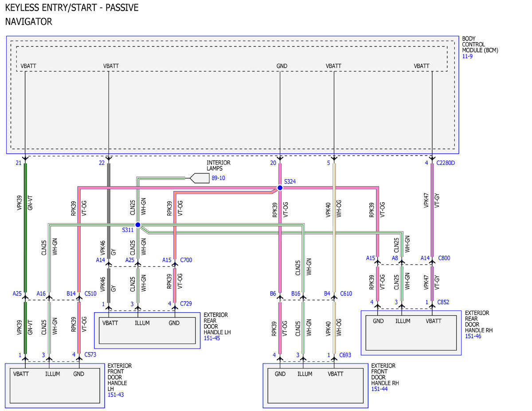Click pin B14 at connector C510
The height and width of the screenshot is (411, 532).
71,293
